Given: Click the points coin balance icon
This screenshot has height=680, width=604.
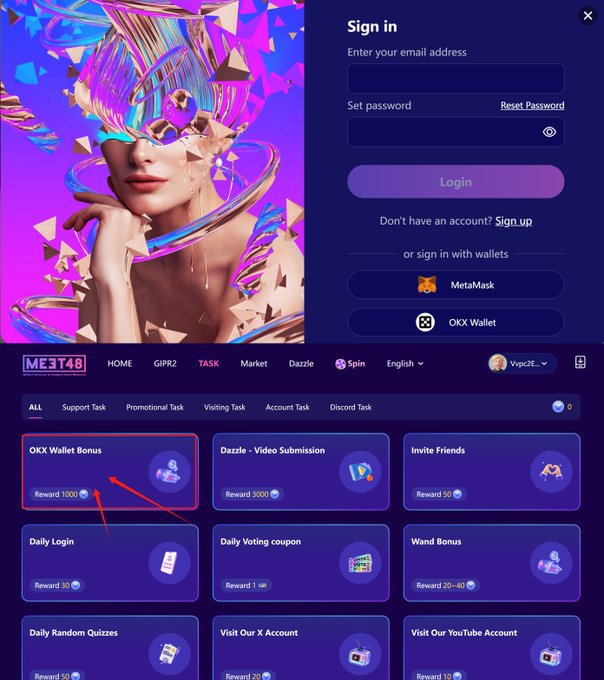Looking at the screenshot, I should (558, 406).
